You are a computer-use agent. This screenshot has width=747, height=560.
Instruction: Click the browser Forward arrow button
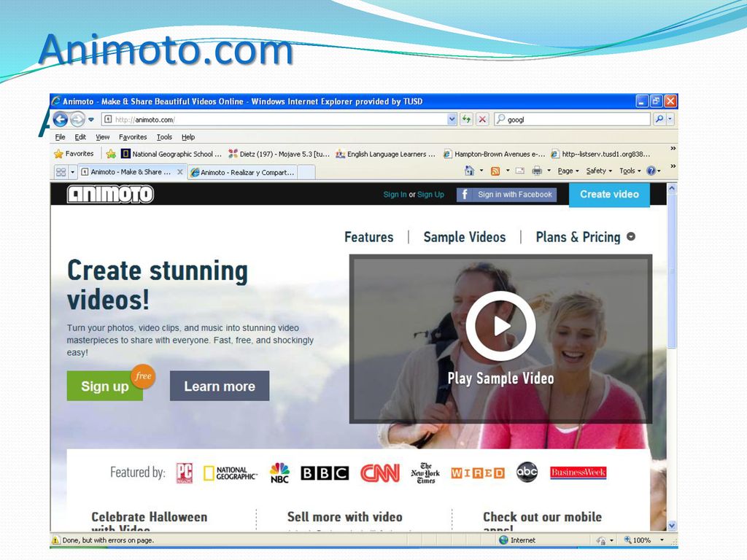(77, 119)
